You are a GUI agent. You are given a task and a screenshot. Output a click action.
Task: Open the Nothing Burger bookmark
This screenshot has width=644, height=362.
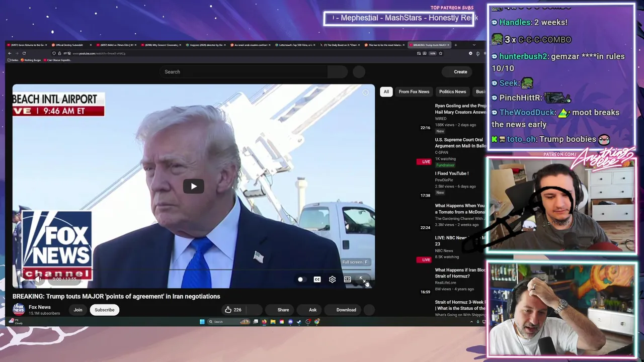click(31, 60)
